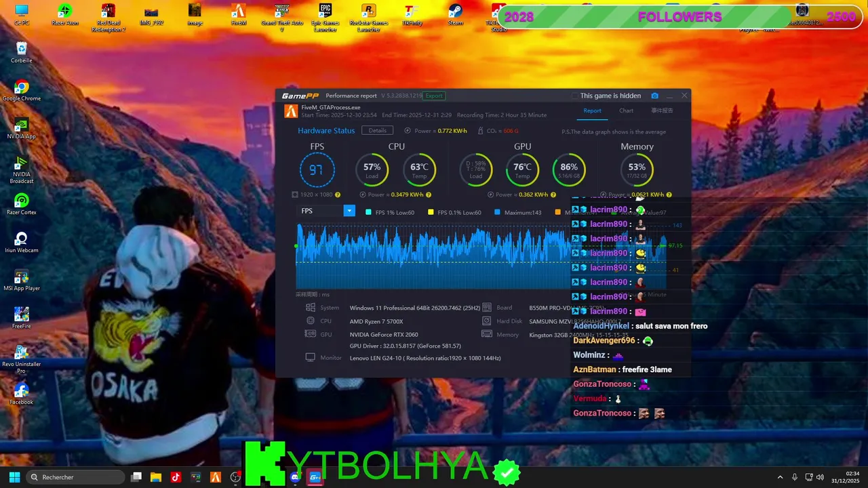Open the FiveM icon in the taskbar

pyautogui.click(x=216, y=477)
